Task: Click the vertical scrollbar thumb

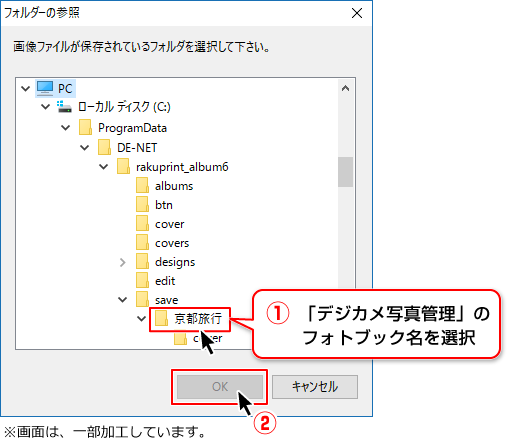Action: tap(345, 172)
